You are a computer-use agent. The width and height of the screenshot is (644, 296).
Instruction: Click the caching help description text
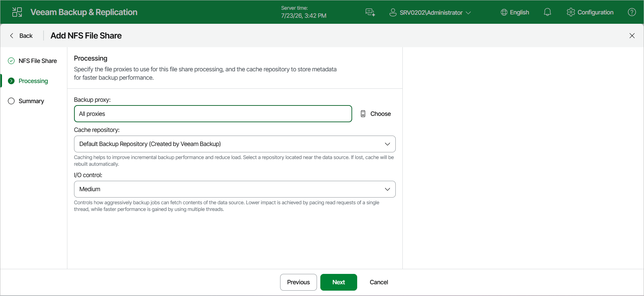(234, 161)
